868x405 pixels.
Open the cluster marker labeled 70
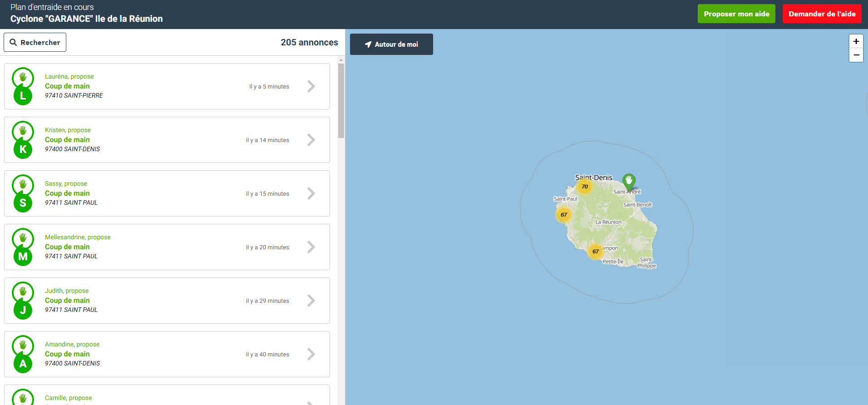pyautogui.click(x=585, y=187)
